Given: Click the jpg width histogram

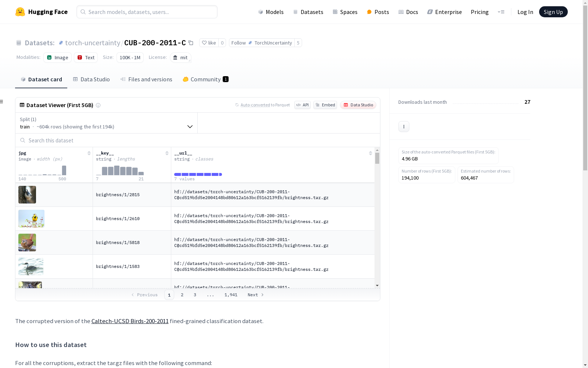Looking at the screenshot, I should 42,170.
